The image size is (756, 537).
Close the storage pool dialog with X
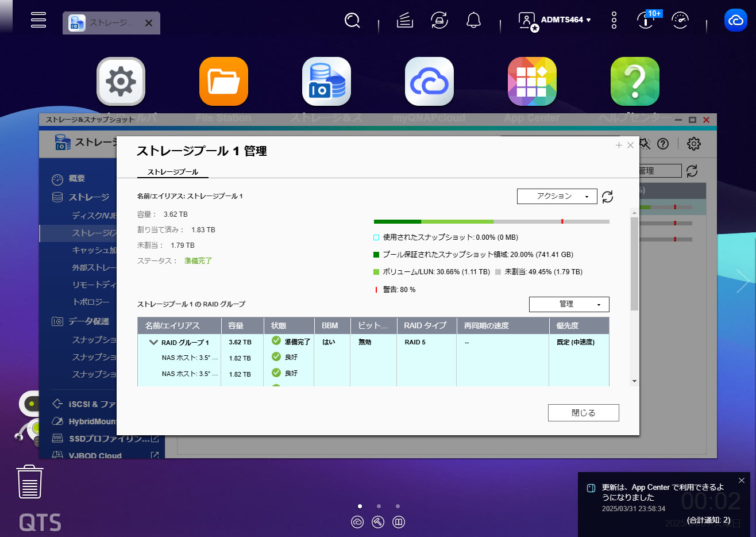pyautogui.click(x=630, y=145)
